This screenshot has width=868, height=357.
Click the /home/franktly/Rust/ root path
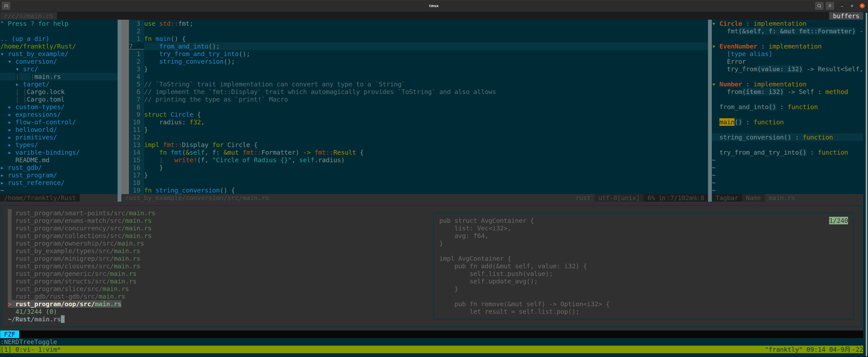pyautogui.click(x=38, y=46)
